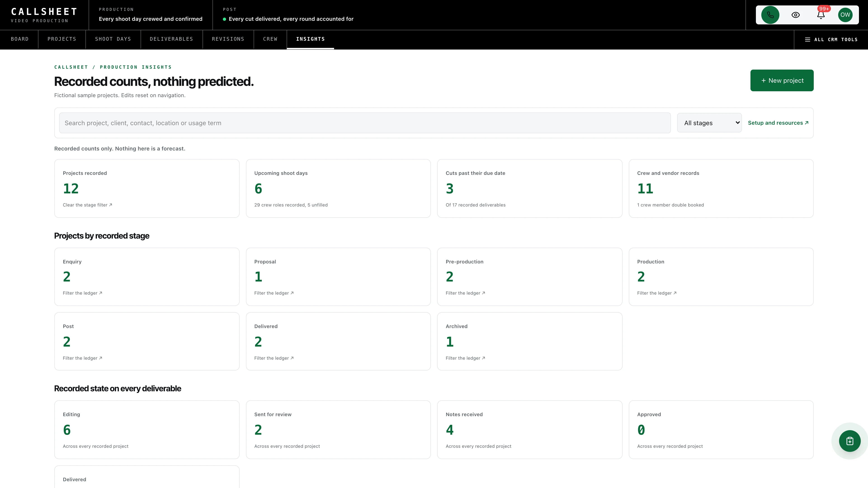Click '29 crew roles recorded, 5 unfilled' text

(291, 205)
